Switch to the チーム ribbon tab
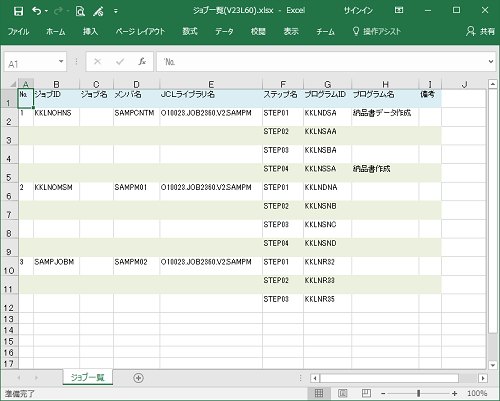Image resolution: width=500 pixels, height=401 pixels. click(x=325, y=32)
